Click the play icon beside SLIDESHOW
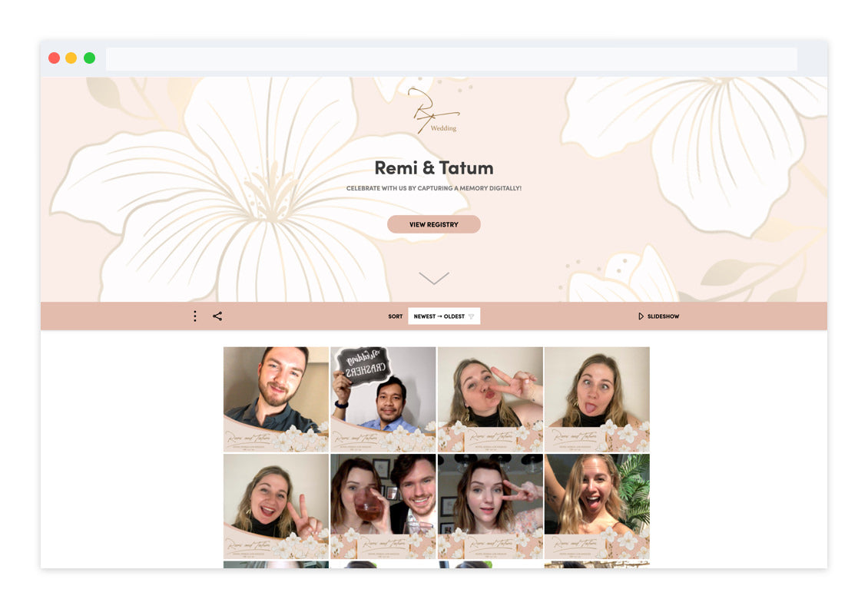This screenshot has height=609, width=868. [x=640, y=316]
